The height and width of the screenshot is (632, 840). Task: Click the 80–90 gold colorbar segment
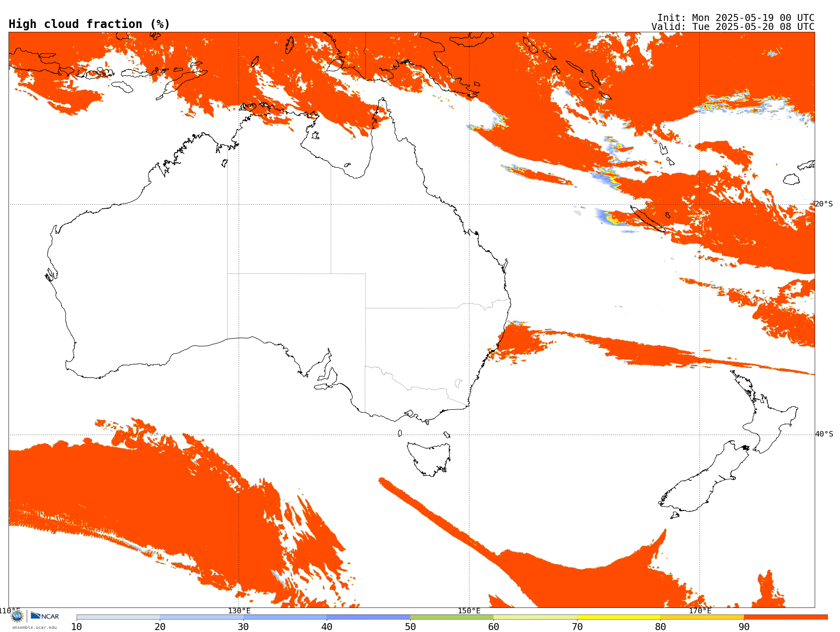[702, 617]
